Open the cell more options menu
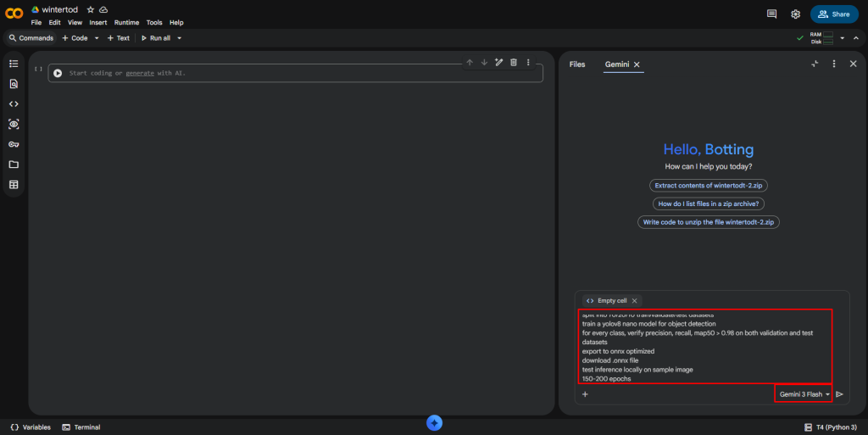Screen dimensions: 868x435 click(528, 63)
